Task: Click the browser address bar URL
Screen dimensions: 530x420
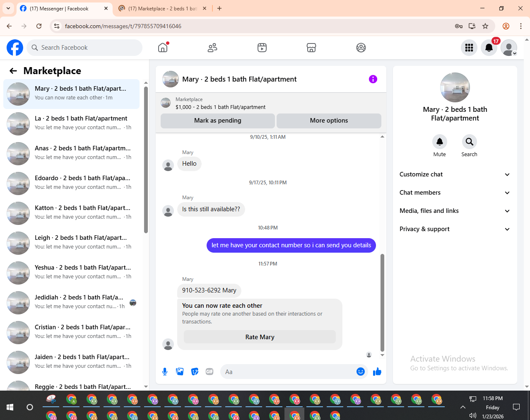Action: (x=123, y=26)
